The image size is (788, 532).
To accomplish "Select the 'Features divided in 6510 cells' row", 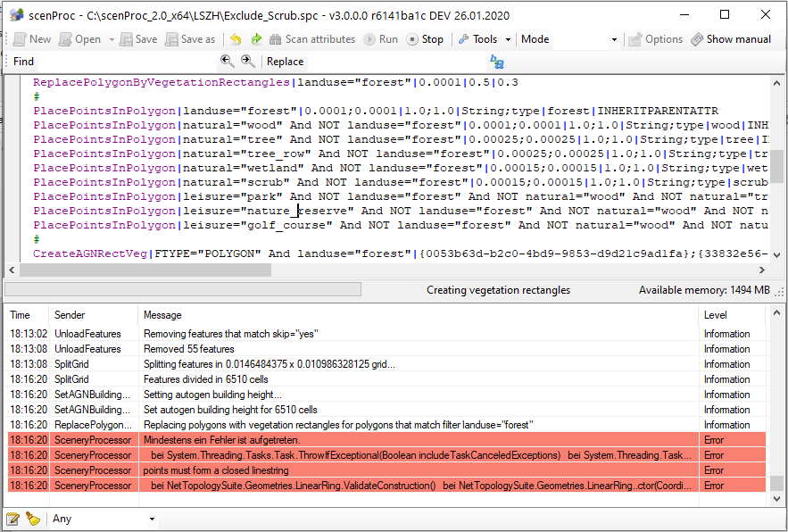I will click(x=387, y=379).
